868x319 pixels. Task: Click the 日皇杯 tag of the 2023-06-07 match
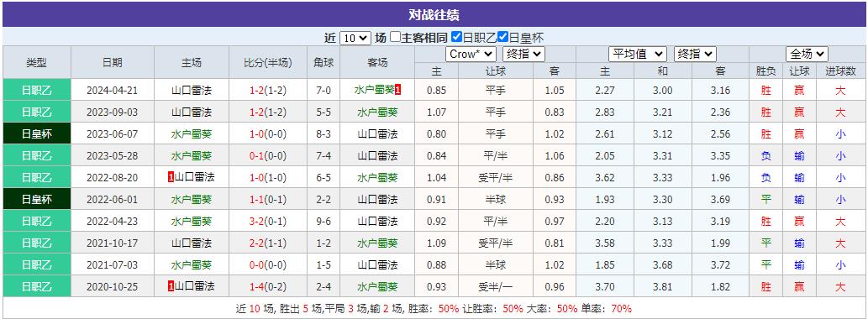36,133
